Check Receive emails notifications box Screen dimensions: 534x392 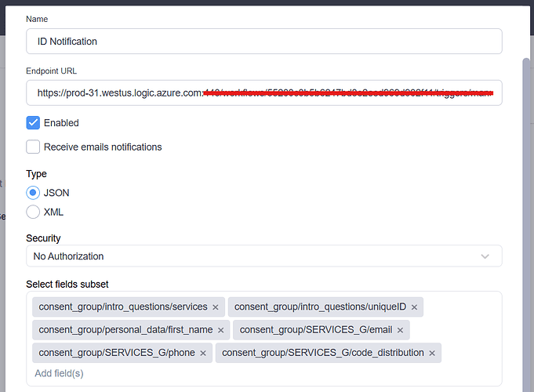pyautogui.click(x=33, y=147)
